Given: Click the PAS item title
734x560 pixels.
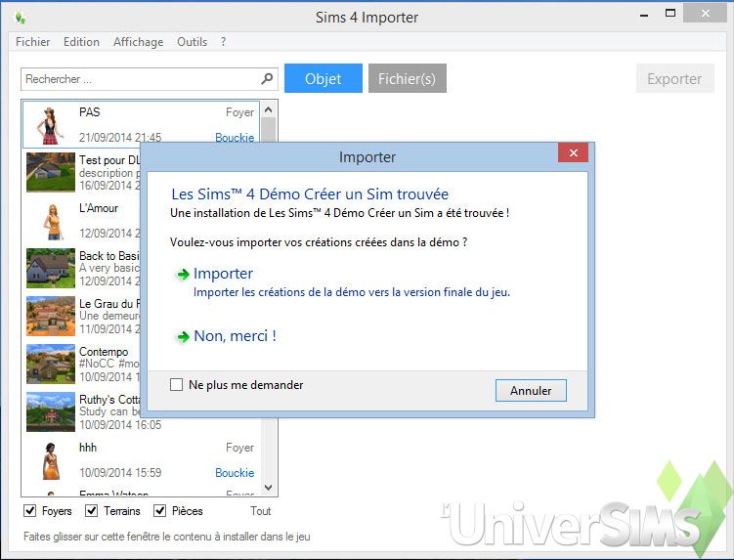Looking at the screenshot, I should pos(89,112).
